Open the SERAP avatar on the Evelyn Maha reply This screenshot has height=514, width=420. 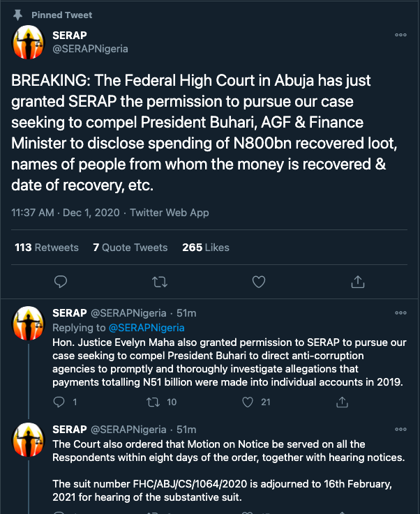click(29, 322)
